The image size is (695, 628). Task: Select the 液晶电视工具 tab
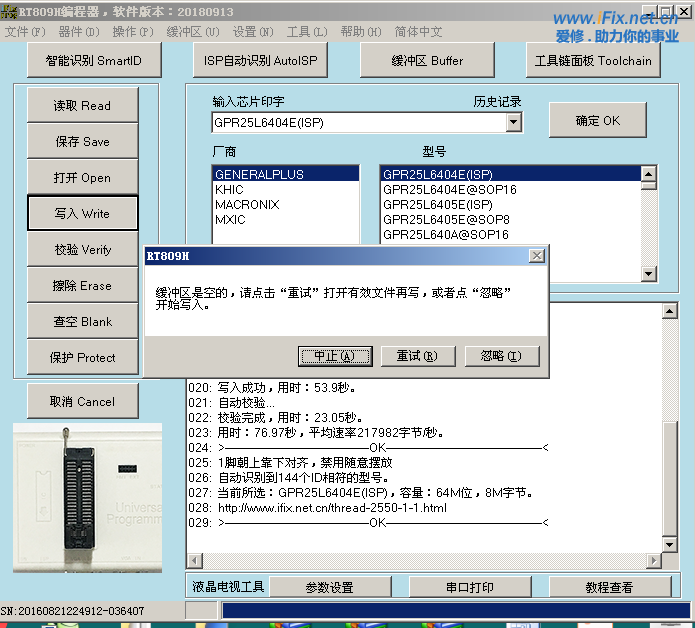228,587
